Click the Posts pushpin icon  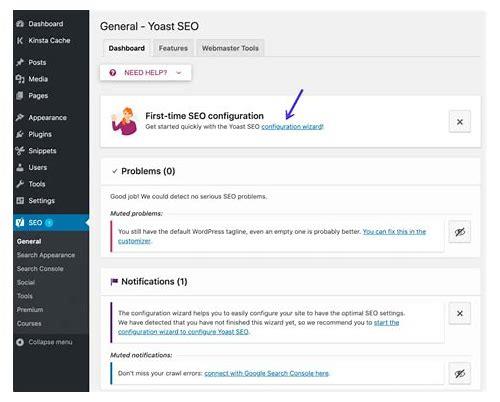(x=20, y=62)
